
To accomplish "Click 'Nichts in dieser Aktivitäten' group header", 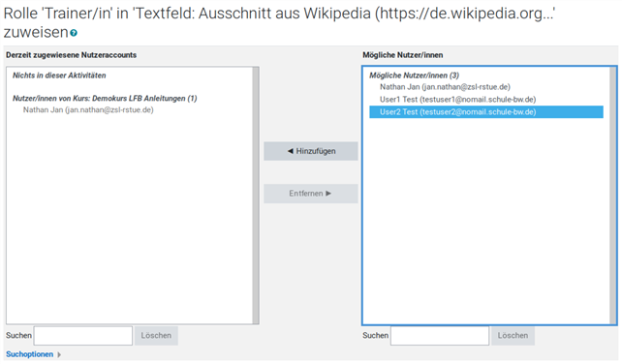I will pyautogui.click(x=59, y=76).
